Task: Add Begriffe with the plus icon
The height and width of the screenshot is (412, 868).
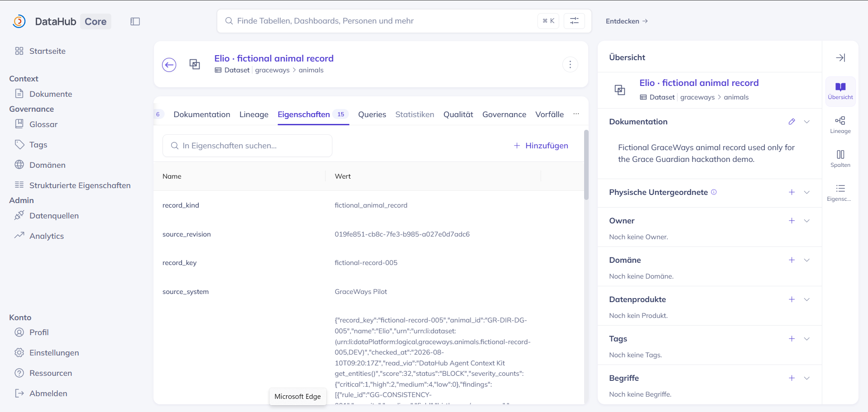Action: tap(791, 378)
